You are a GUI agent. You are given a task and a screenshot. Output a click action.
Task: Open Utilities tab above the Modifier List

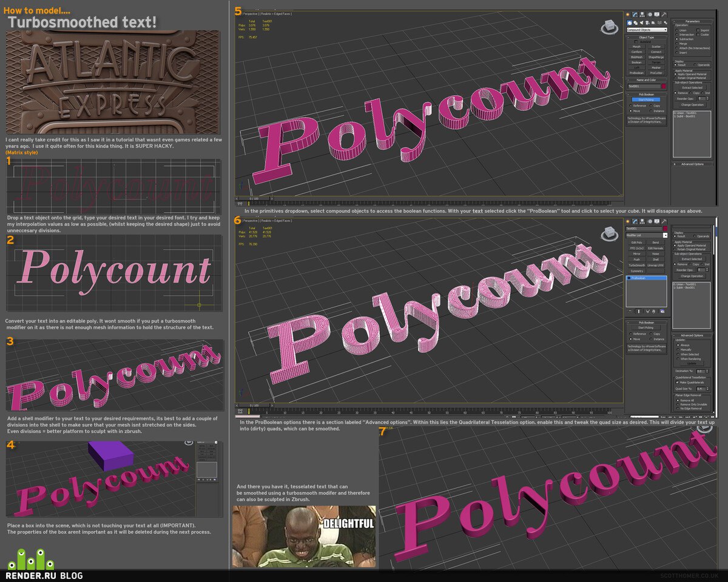[x=664, y=221]
